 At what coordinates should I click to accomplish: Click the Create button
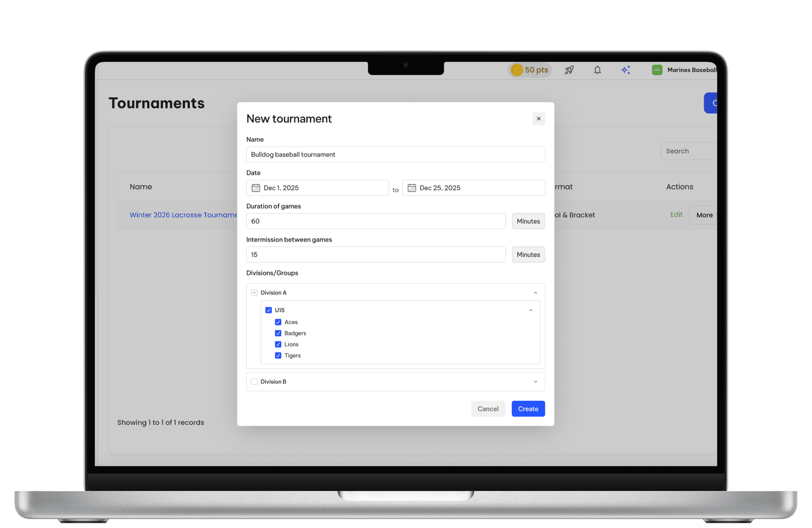point(528,409)
